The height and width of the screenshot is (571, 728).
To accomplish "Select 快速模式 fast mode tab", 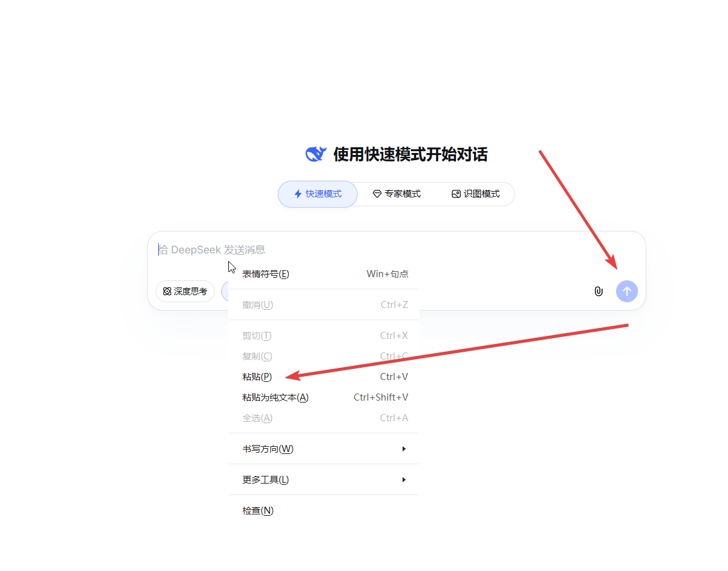I will [318, 194].
